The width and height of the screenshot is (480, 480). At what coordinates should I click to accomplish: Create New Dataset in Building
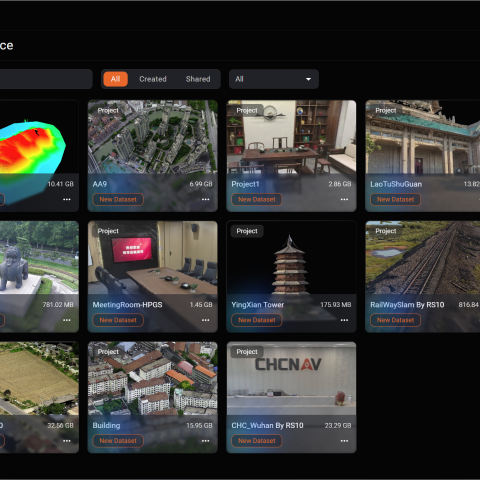coord(118,441)
